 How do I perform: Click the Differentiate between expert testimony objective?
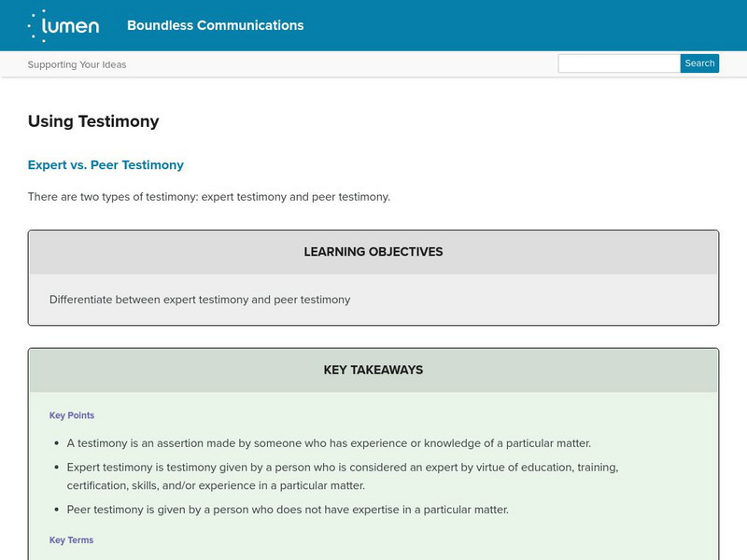[x=200, y=300]
